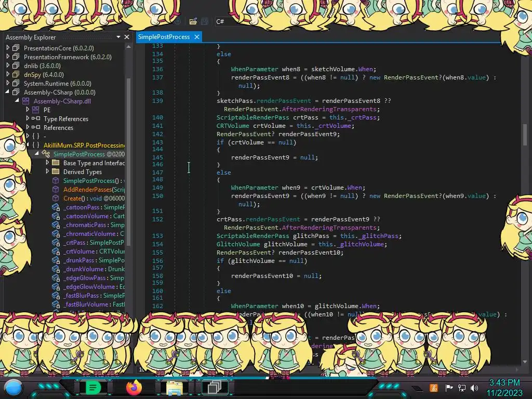Click the Base Type and Interfaces folder icon

56,163
